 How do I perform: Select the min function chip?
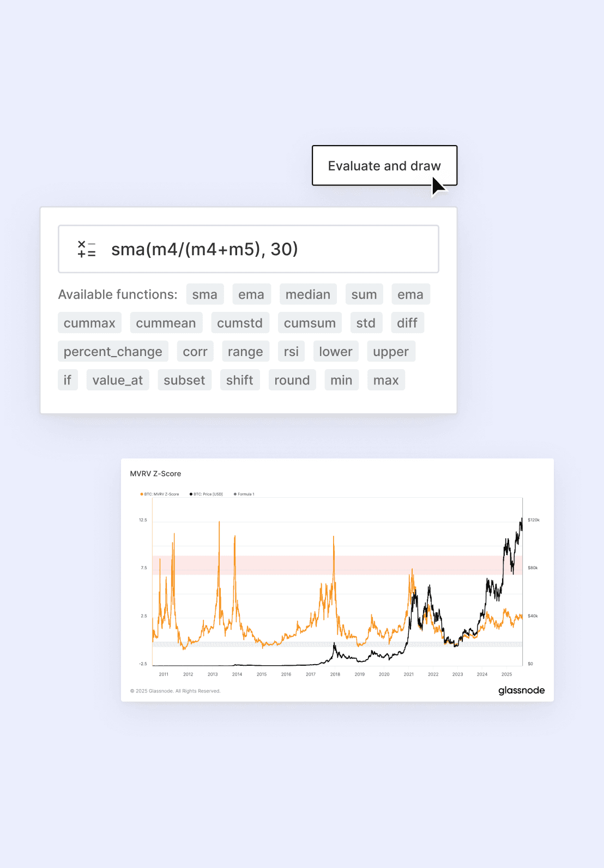point(341,379)
